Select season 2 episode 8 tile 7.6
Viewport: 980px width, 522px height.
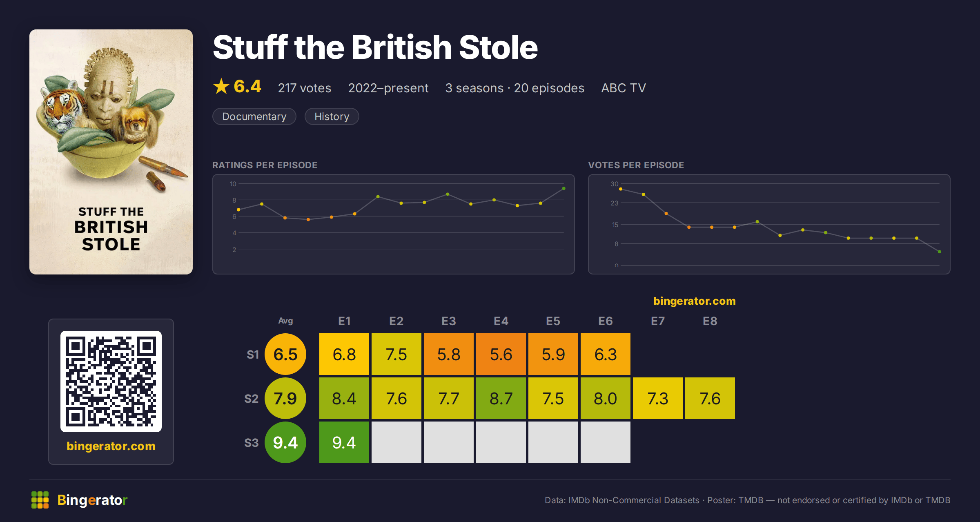(x=710, y=398)
